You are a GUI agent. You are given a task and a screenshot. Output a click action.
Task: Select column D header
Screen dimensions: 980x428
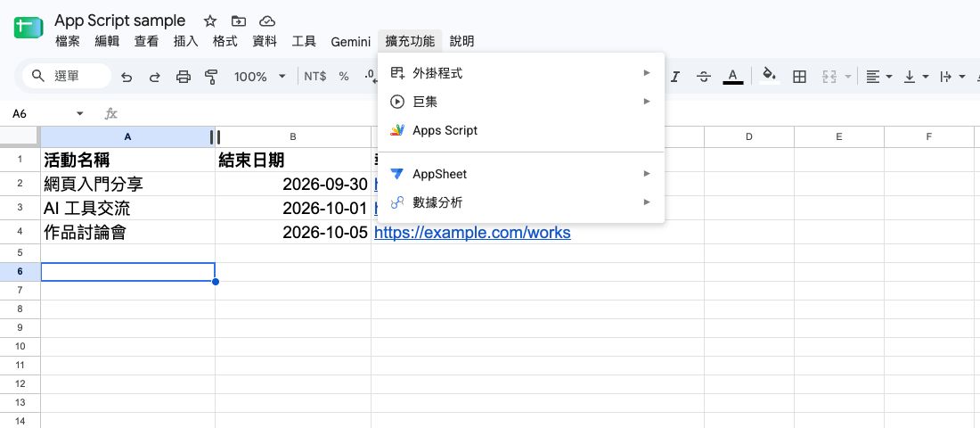click(748, 137)
